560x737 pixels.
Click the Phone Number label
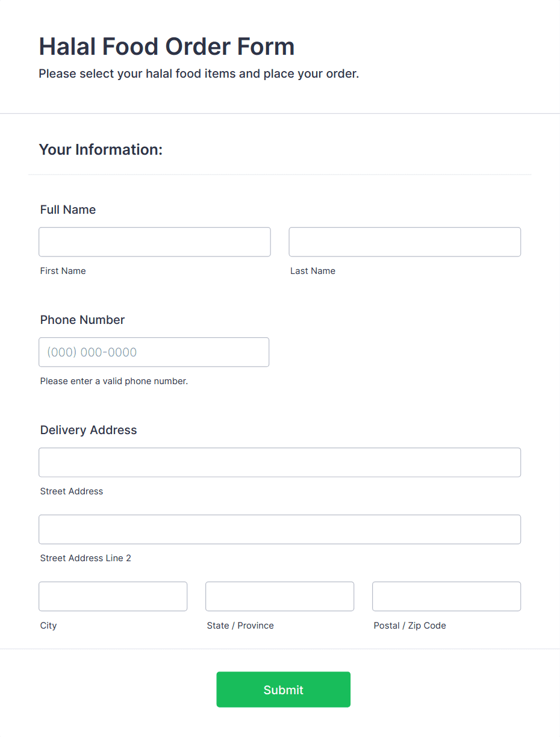[x=82, y=320]
